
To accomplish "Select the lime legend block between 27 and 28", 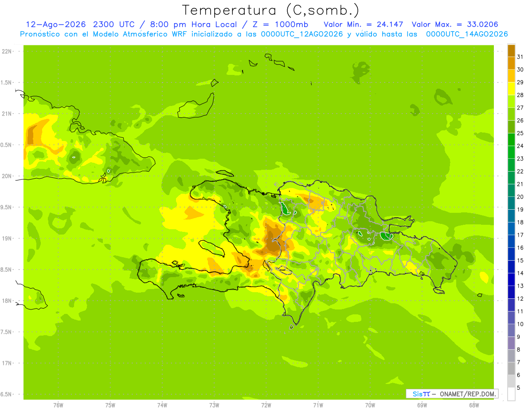I will point(511,101).
